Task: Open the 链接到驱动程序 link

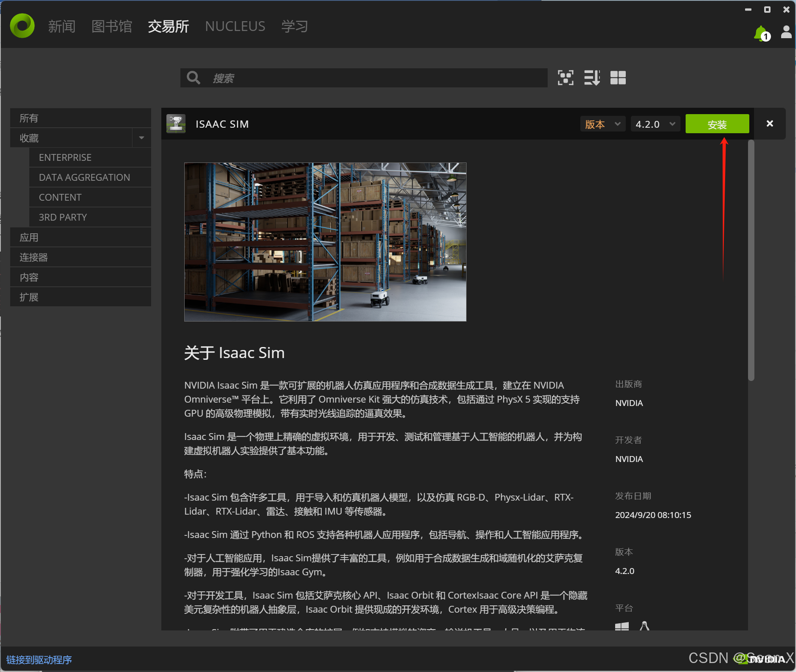Action: pos(39,660)
